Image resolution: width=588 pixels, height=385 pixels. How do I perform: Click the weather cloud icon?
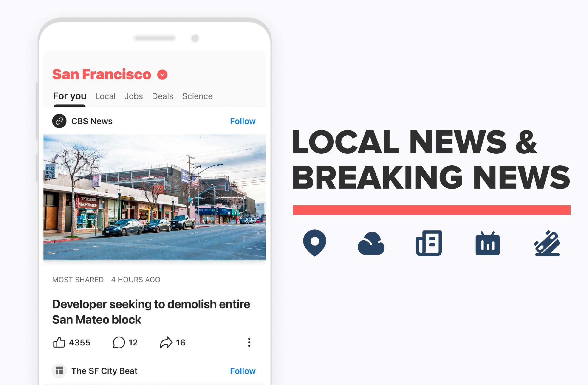pos(371,243)
